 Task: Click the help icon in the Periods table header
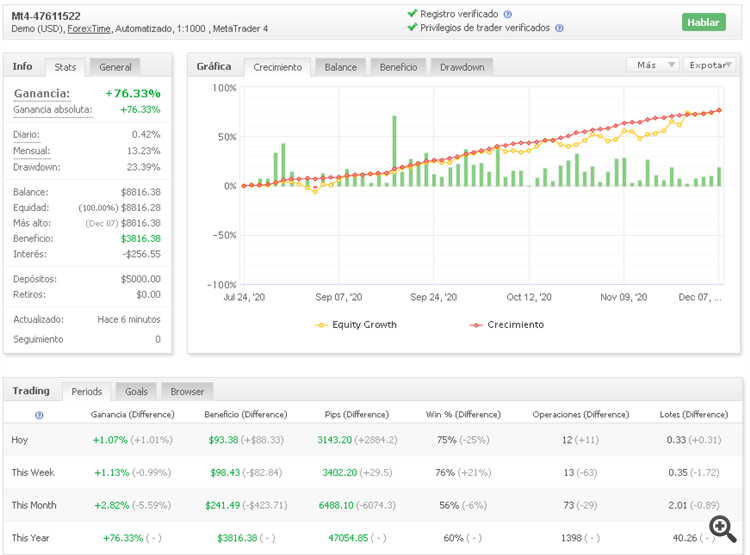(x=39, y=415)
